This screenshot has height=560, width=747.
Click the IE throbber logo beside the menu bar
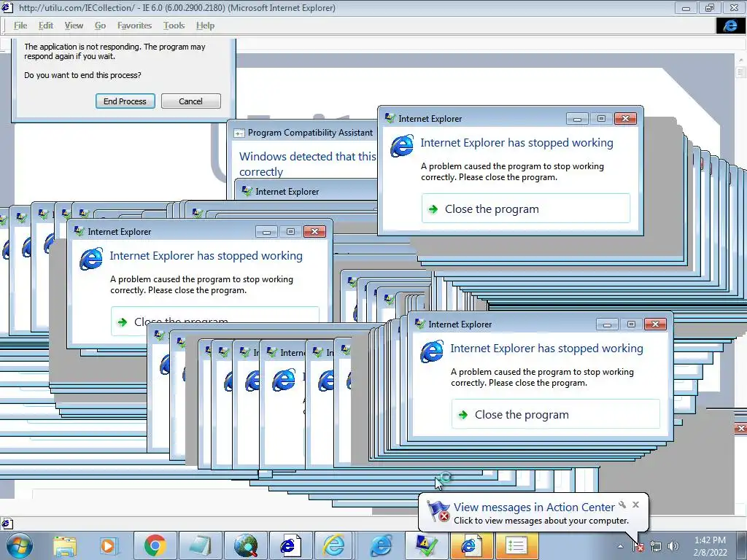point(730,26)
